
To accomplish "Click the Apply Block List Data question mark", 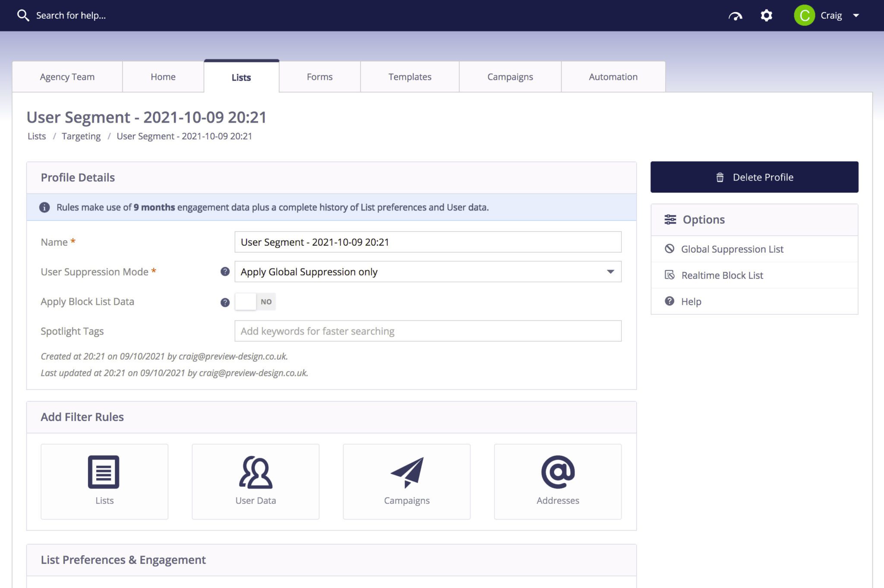I will (225, 301).
